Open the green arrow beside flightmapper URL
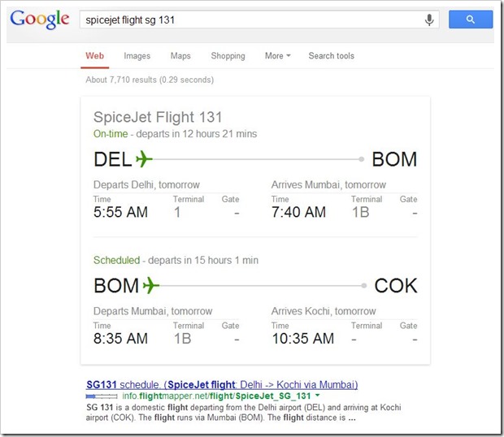The image size is (504, 437). coord(318,396)
